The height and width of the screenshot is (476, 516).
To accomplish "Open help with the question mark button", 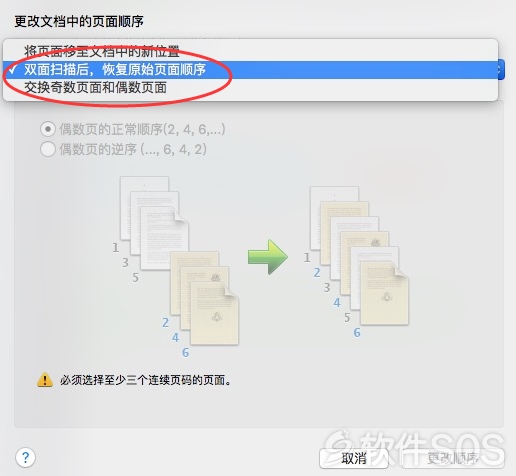I will (x=25, y=457).
